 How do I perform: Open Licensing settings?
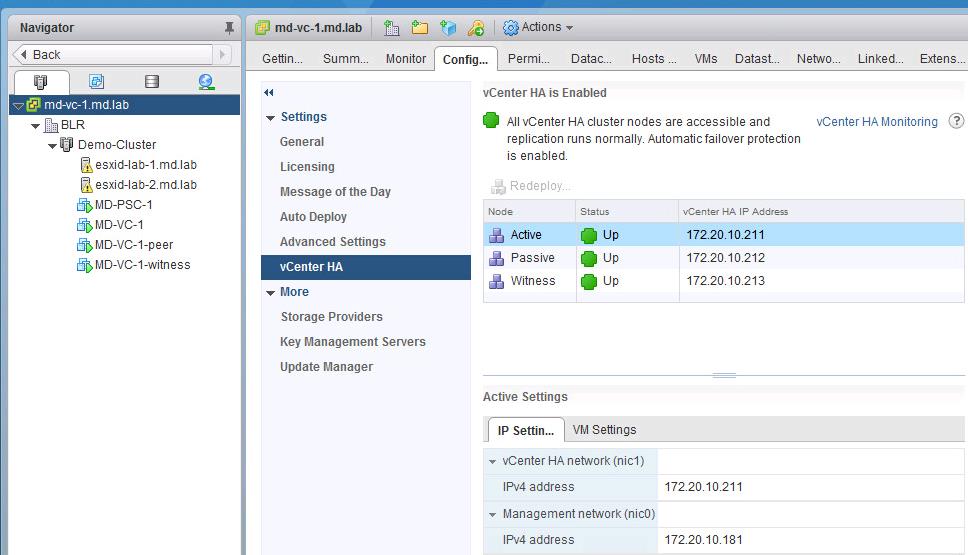[307, 167]
